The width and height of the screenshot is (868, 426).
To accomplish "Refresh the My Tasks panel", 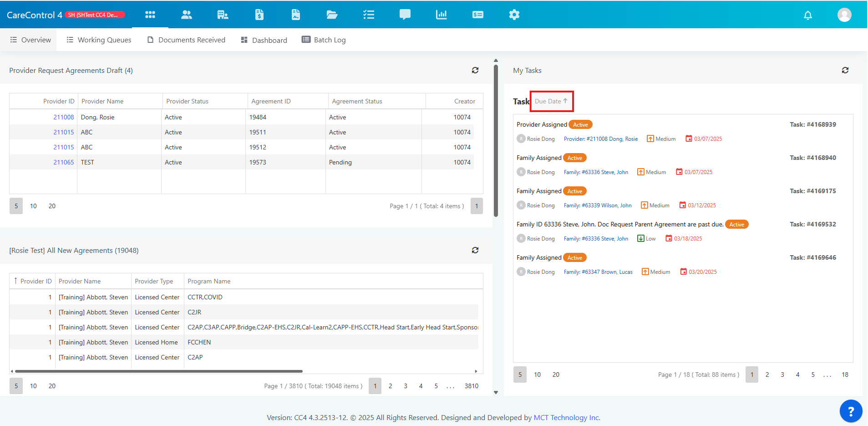I will coord(845,70).
